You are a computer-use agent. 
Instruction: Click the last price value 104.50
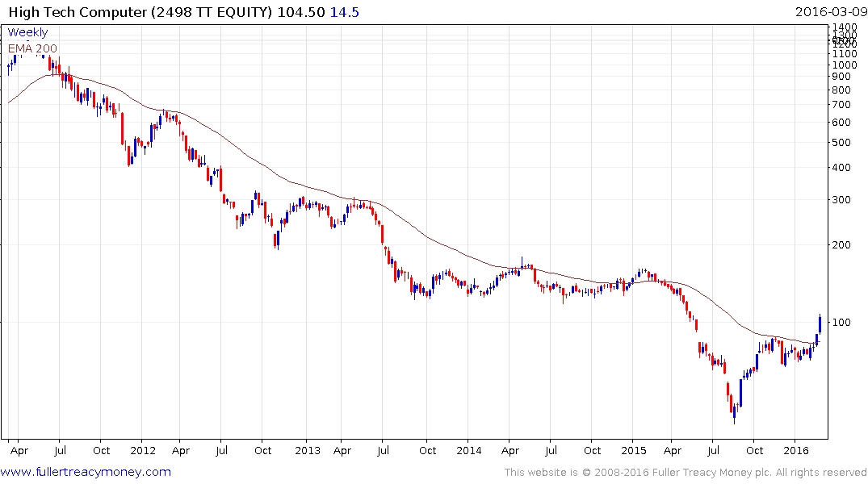300,12
